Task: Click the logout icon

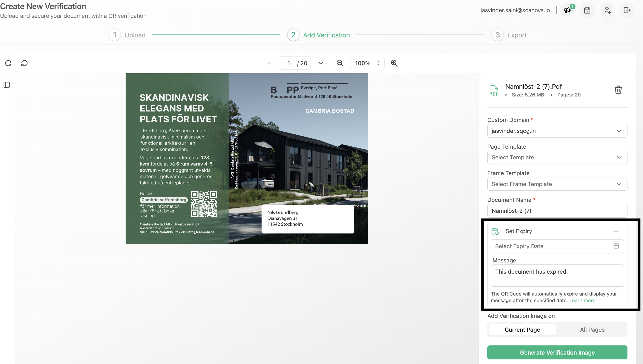Action: click(627, 10)
